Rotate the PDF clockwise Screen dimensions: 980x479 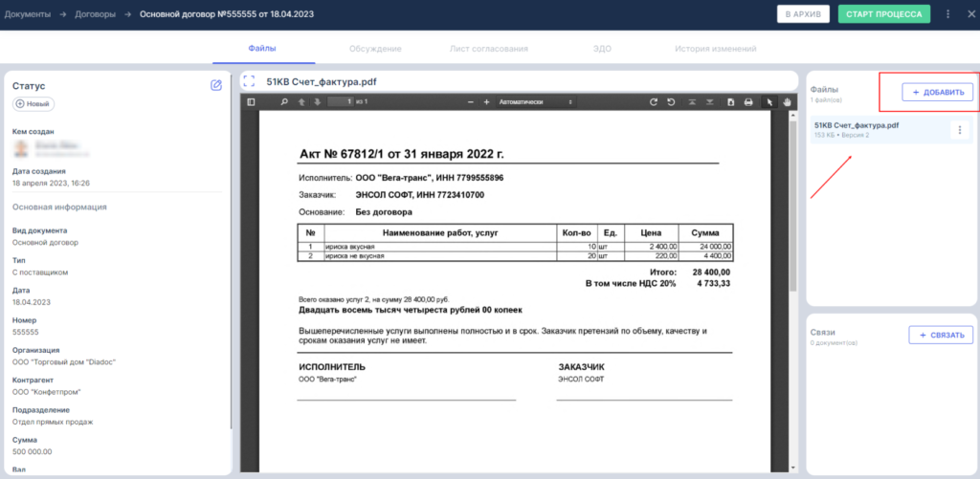click(654, 101)
